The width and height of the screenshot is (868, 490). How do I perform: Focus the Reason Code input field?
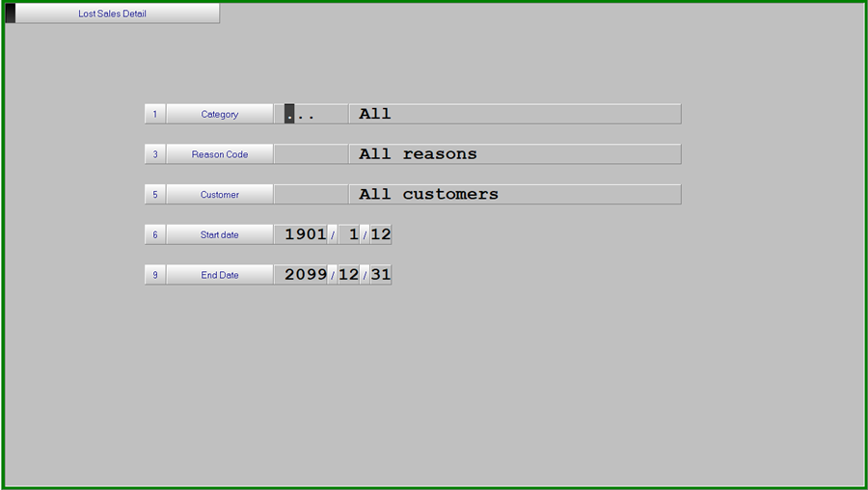[312, 154]
